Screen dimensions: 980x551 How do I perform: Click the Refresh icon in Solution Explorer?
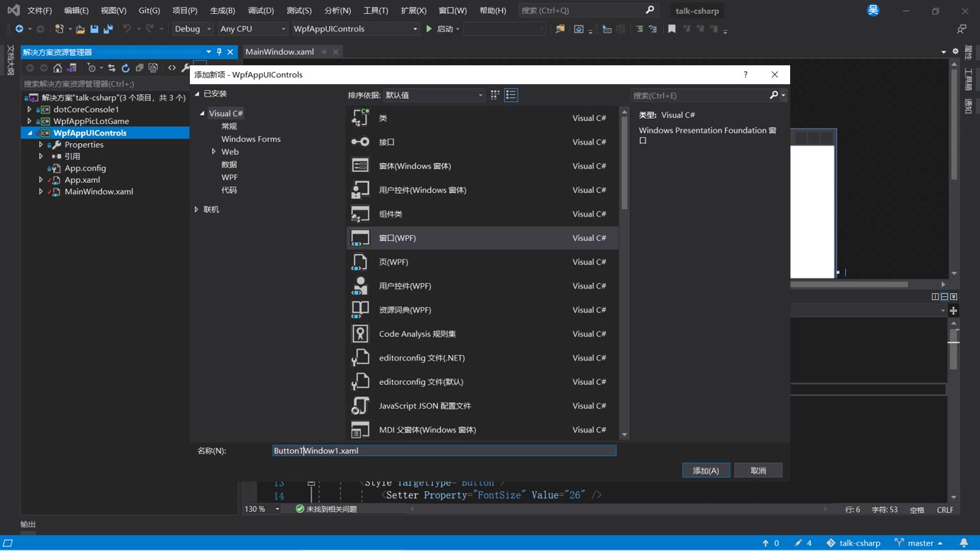coord(126,68)
